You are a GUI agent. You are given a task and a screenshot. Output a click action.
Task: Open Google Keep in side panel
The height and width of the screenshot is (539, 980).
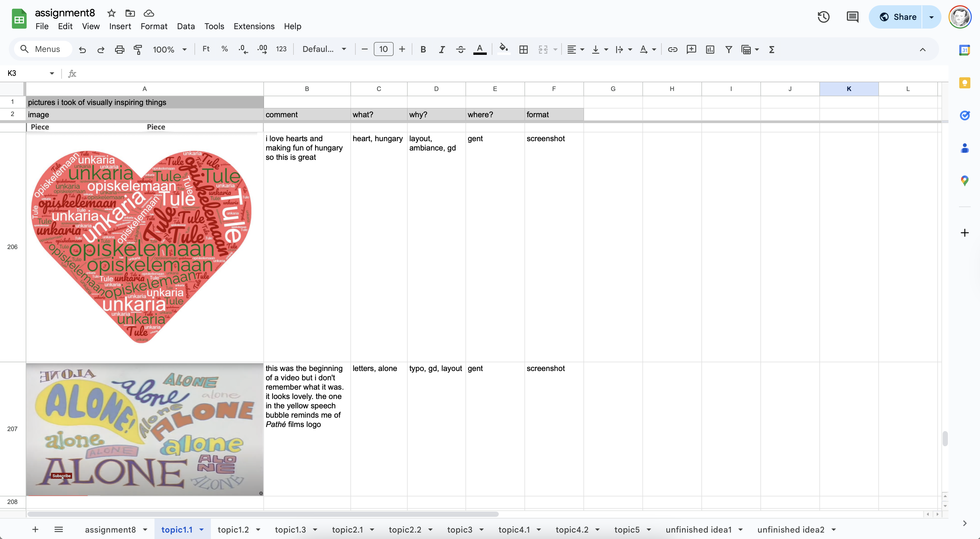[x=965, y=83]
